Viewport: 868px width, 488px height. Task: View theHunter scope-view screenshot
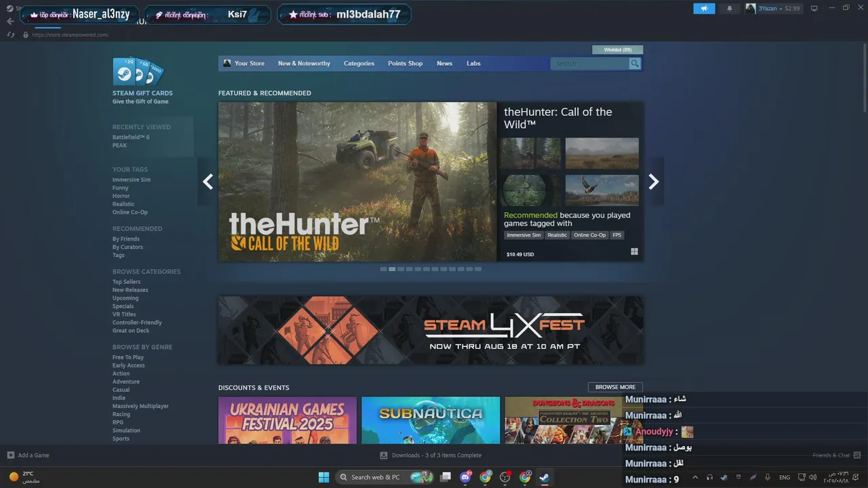point(530,190)
